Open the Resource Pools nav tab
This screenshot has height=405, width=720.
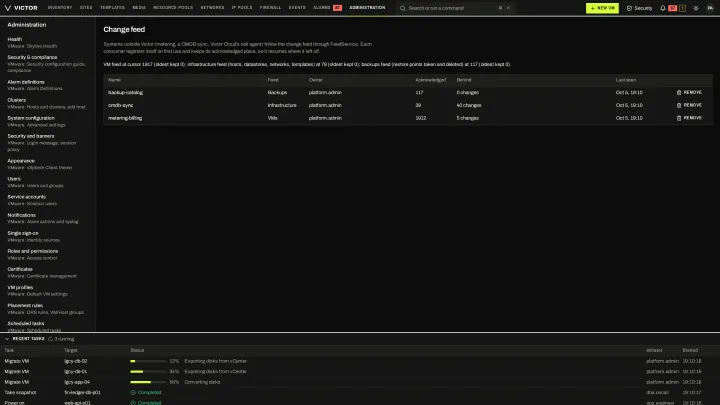173,8
